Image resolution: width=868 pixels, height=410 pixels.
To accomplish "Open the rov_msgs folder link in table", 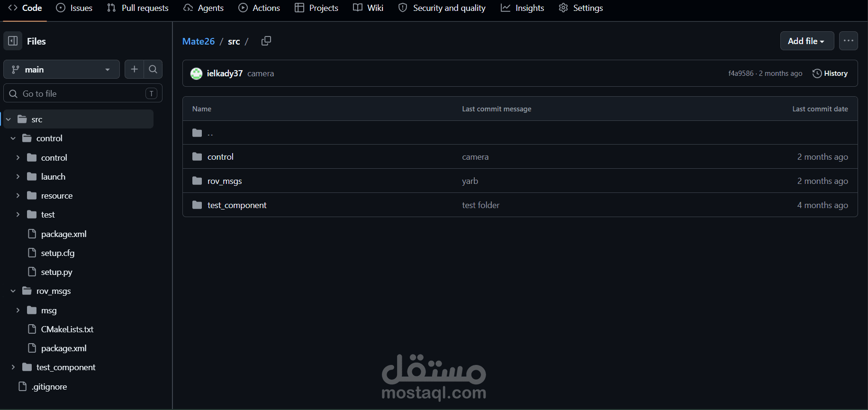I will [225, 181].
